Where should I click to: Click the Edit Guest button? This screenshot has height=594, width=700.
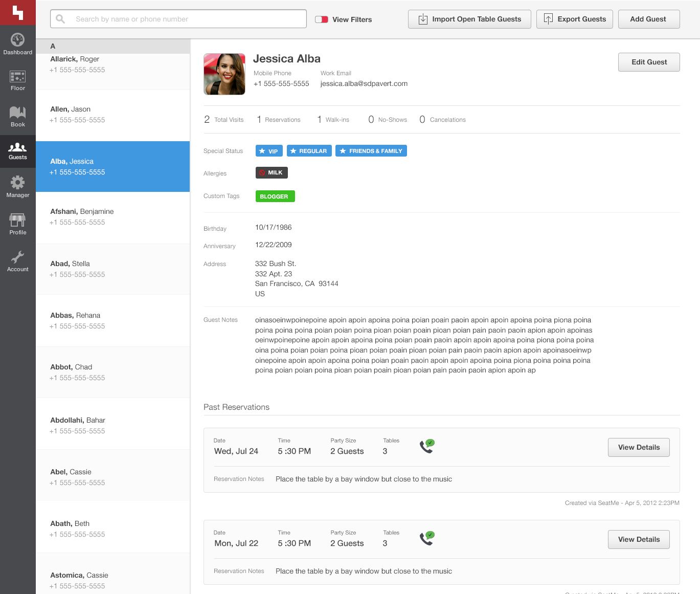pos(648,62)
